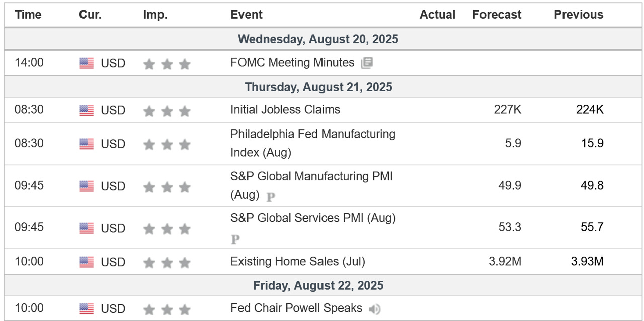
Task: Open the Initial Jobless Claims event
Action: [x=285, y=110]
